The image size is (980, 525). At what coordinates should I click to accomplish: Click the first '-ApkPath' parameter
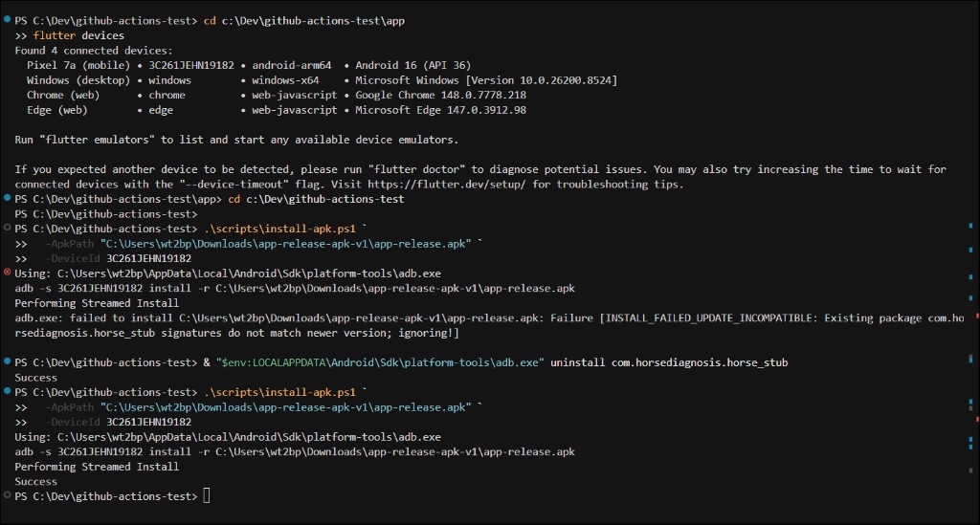(69, 244)
